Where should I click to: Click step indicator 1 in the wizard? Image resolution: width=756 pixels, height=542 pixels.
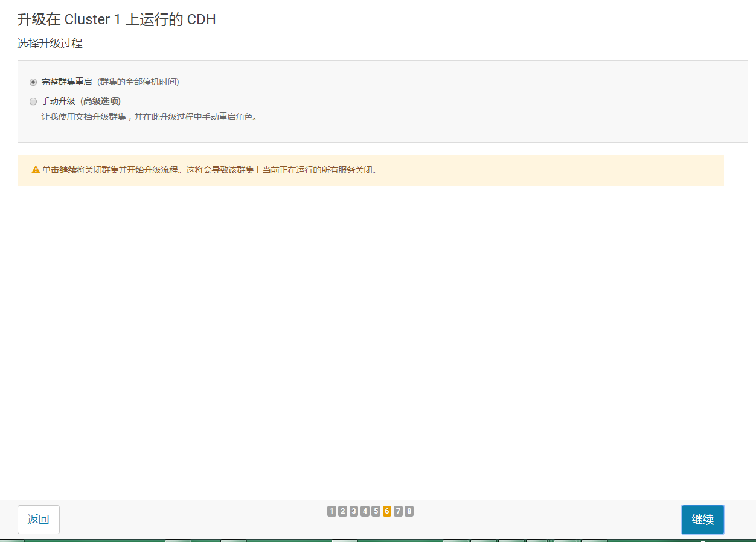[332, 511]
